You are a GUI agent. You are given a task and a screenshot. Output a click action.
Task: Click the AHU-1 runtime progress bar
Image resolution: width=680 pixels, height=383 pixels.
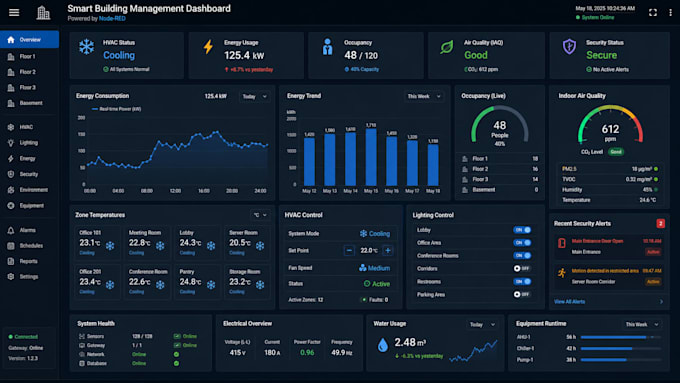621,337
